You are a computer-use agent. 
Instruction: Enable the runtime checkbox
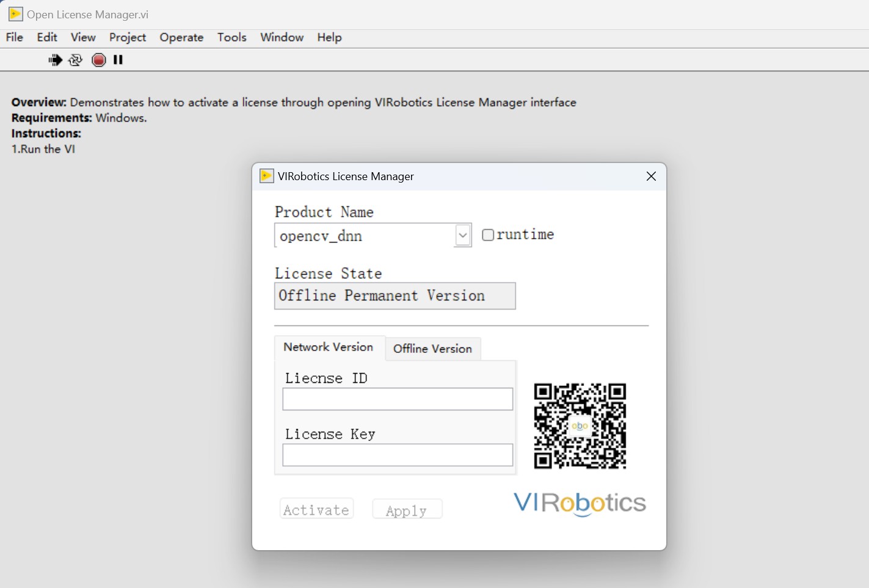[x=488, y=235]
